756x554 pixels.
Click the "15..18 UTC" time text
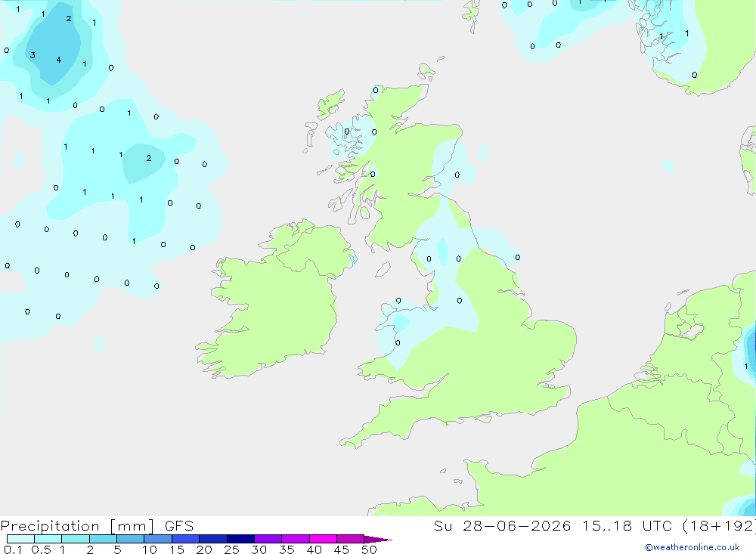(x=626, y=526)
